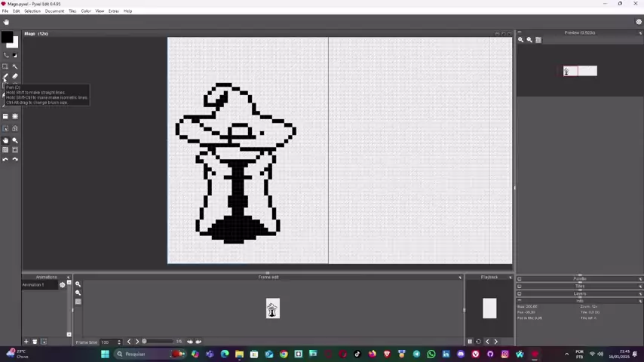Click the frame thumbnail in Frame edit
Viewport: 644px width, 362px height.
pos(273,309)
